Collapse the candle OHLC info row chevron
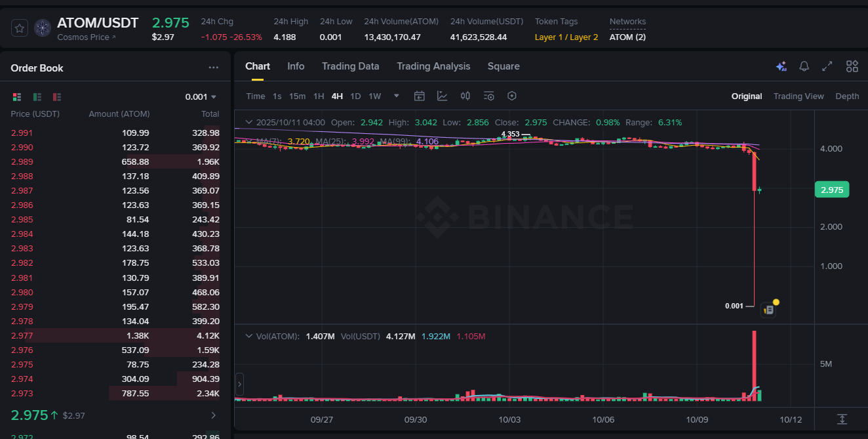The height and width of the screenshot is (439, 868). pyautogui.click(x=248, y=122)
